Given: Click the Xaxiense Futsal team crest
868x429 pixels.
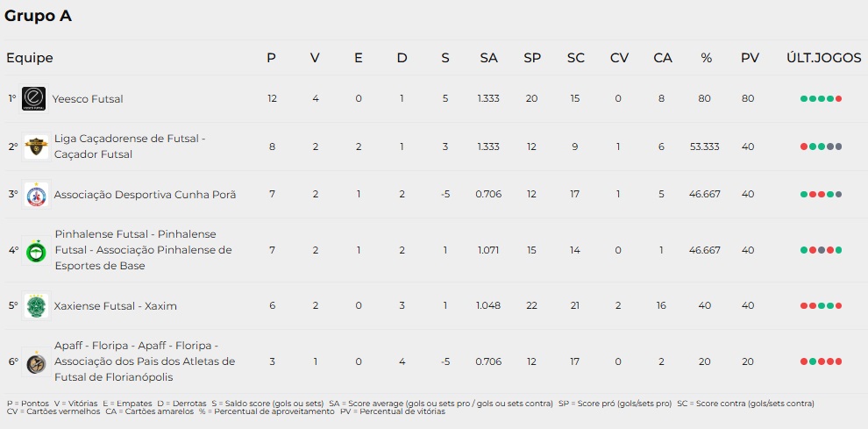Looking at the screenshot, I should [x=36, y=306].
